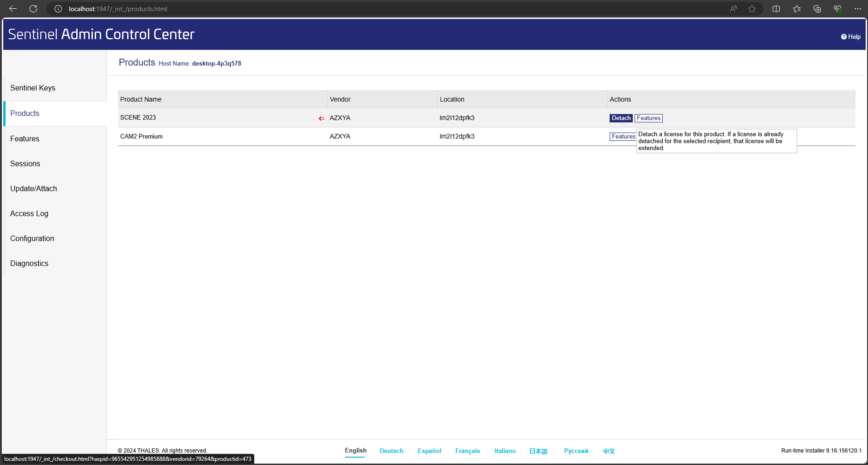Go to Features in sidebar
Viewport: 868px width, 465px height.
tap(25, 139)
